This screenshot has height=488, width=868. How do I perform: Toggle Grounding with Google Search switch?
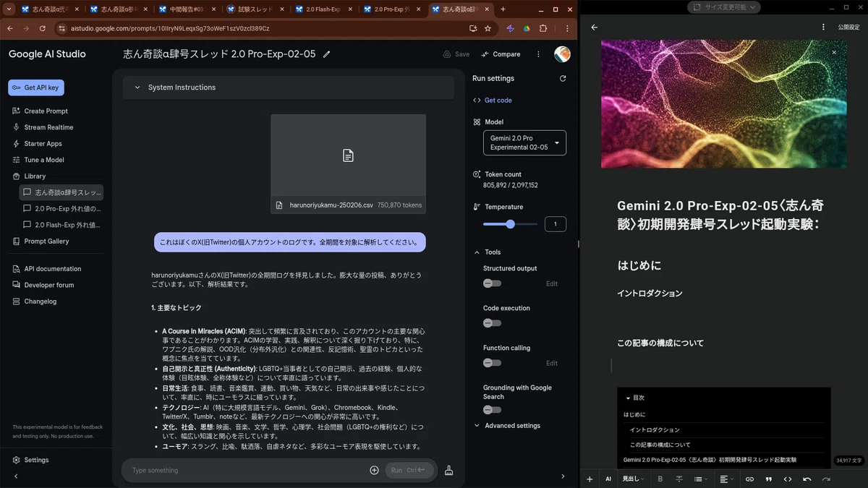tap(492, 410)
